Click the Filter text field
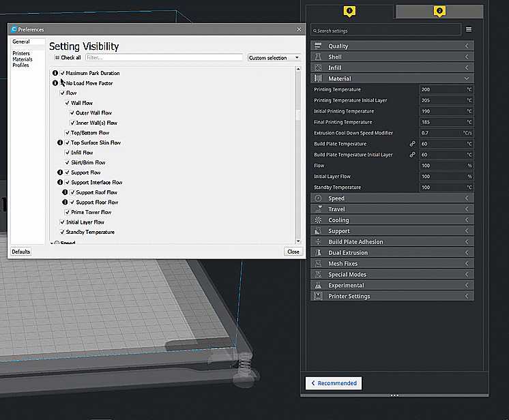This screenshot has width=509, height=420. 164,57
